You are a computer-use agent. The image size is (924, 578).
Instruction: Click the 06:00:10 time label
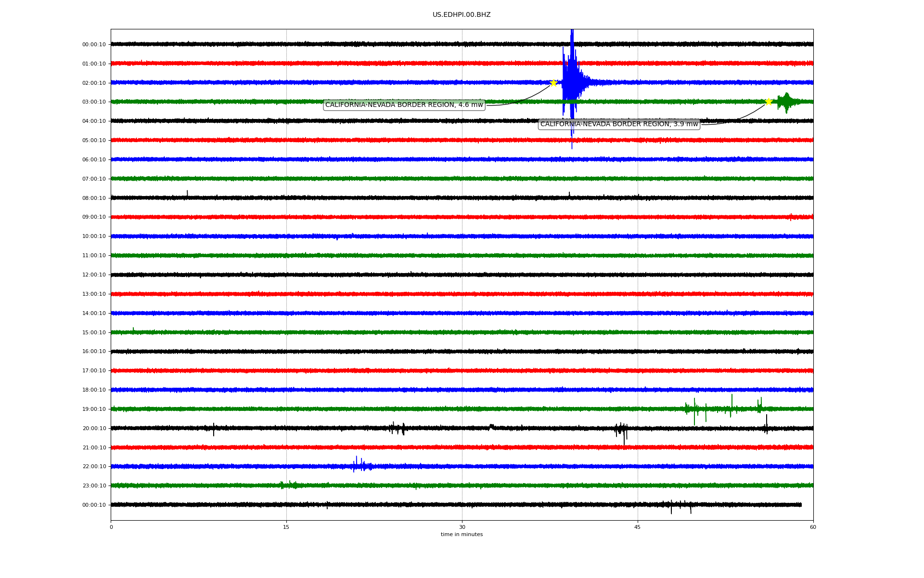tap(94, 160)
